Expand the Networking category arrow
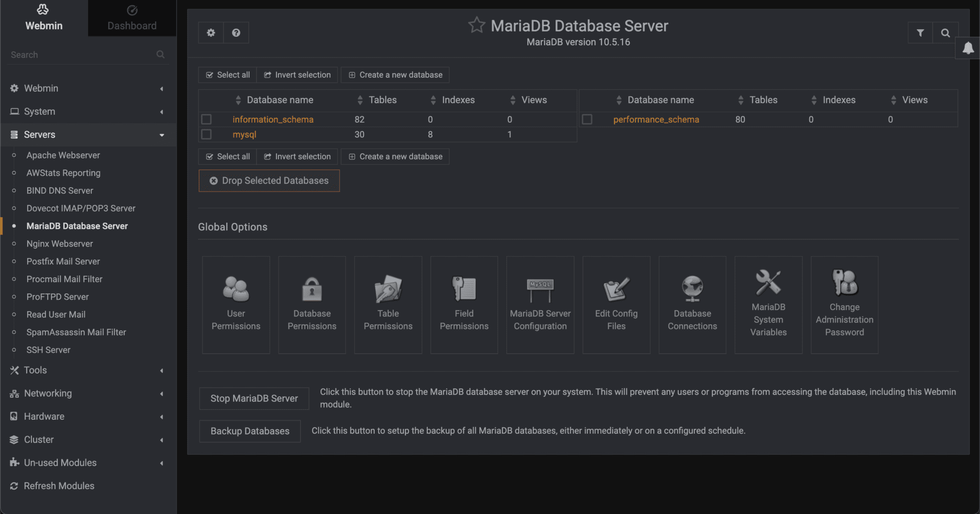This screenshot has height=514, width=980. pyautogui.click(x=162, y=393)
